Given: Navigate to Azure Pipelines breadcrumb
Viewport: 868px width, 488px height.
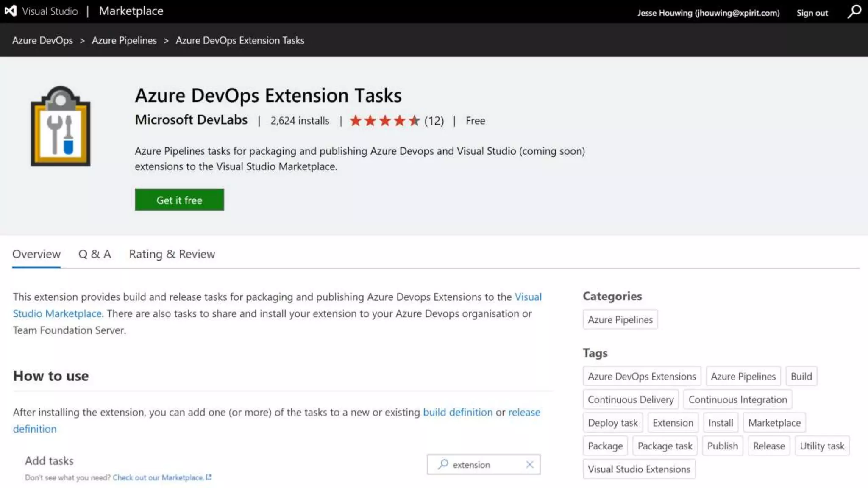Looking at the screenshot, I should click(x=124, y=40).
